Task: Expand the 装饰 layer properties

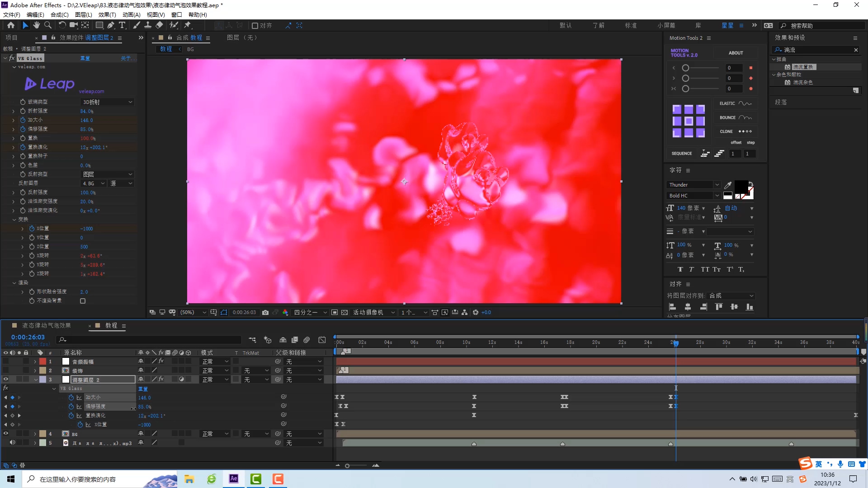Action: pos(35,371)
